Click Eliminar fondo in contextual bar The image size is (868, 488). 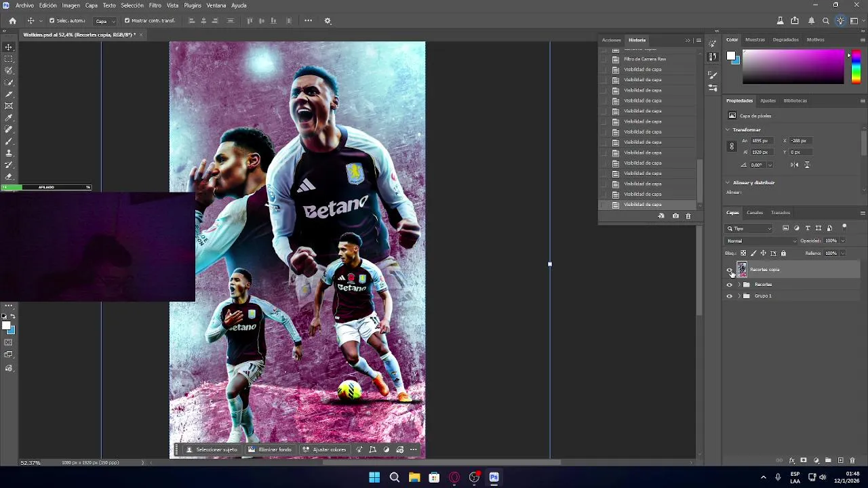pos(270,449)
